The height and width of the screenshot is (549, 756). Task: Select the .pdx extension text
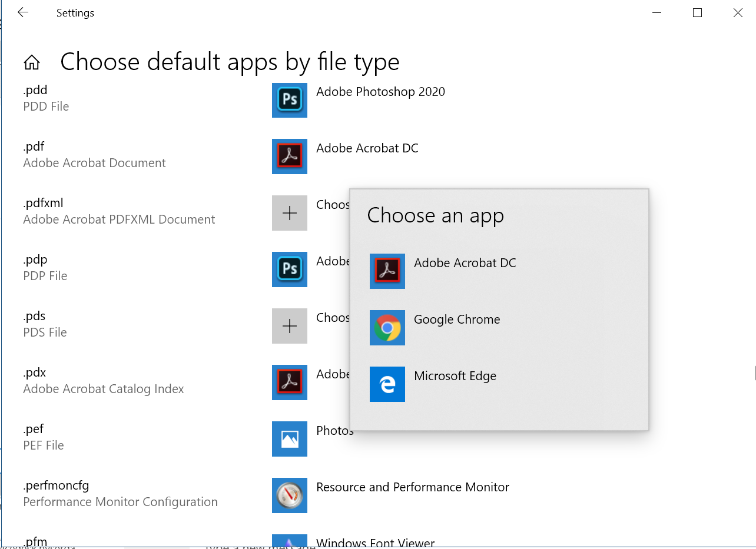35,372
